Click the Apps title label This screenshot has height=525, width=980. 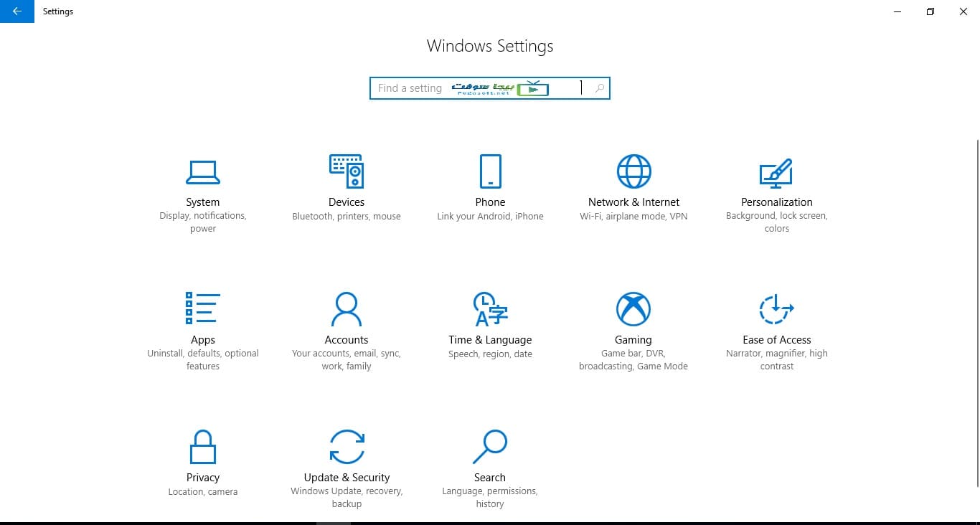(203, 340)
